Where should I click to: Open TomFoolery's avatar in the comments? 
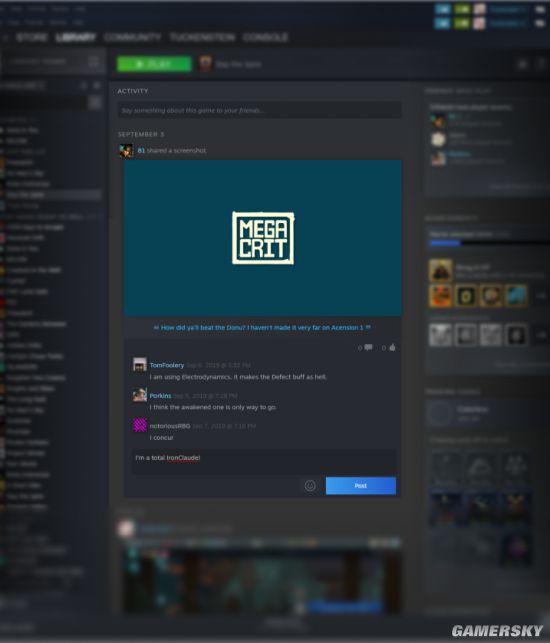coord(140,365)
